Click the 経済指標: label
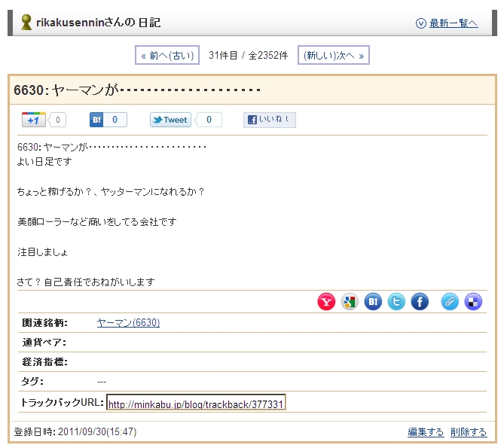Image resolution: width=501 pixels, height=448 pixels. (x=44, y=361)
